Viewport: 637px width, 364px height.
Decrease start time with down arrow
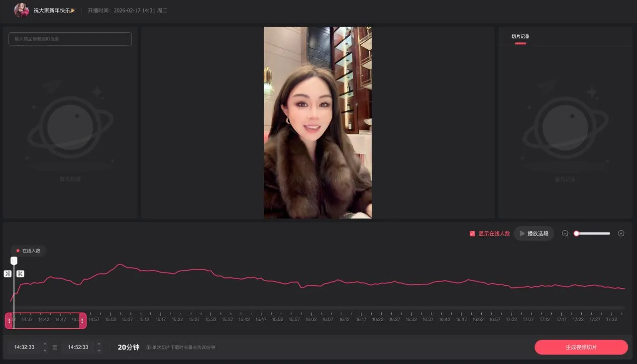pos(45,351)
